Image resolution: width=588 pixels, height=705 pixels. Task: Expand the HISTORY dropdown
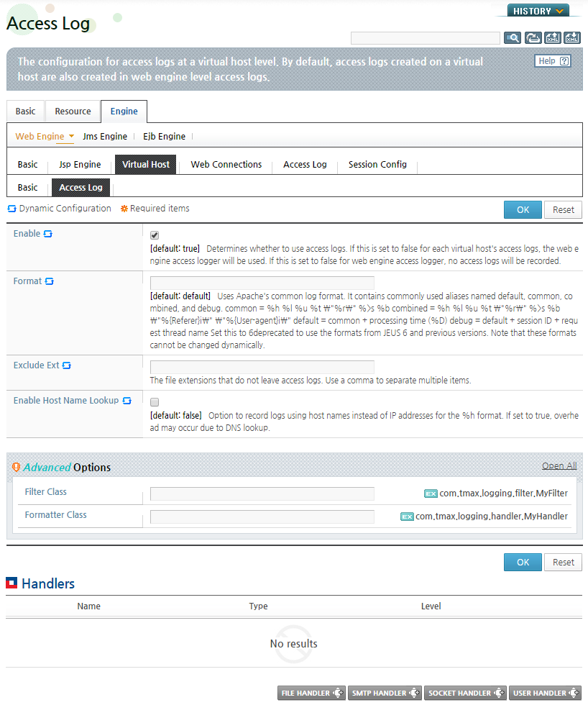coord(538,11)
